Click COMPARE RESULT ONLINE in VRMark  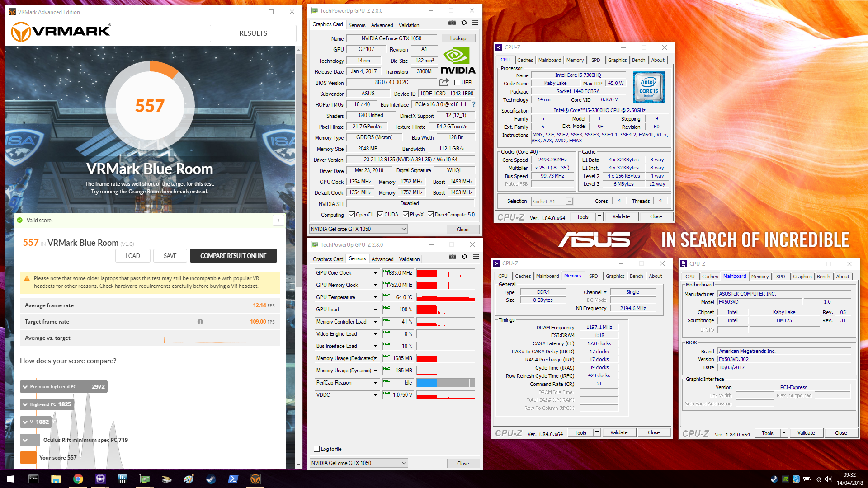pyautogui.click(x=233, y=256)
